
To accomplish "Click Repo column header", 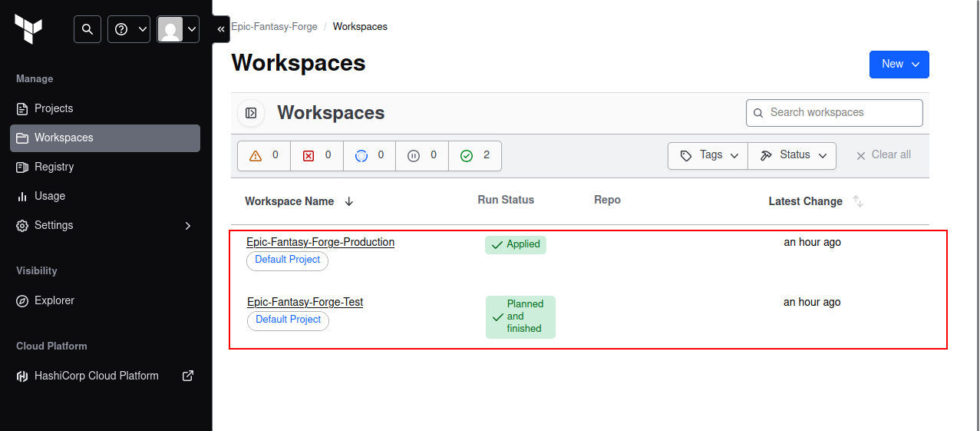I will [607, 200].
